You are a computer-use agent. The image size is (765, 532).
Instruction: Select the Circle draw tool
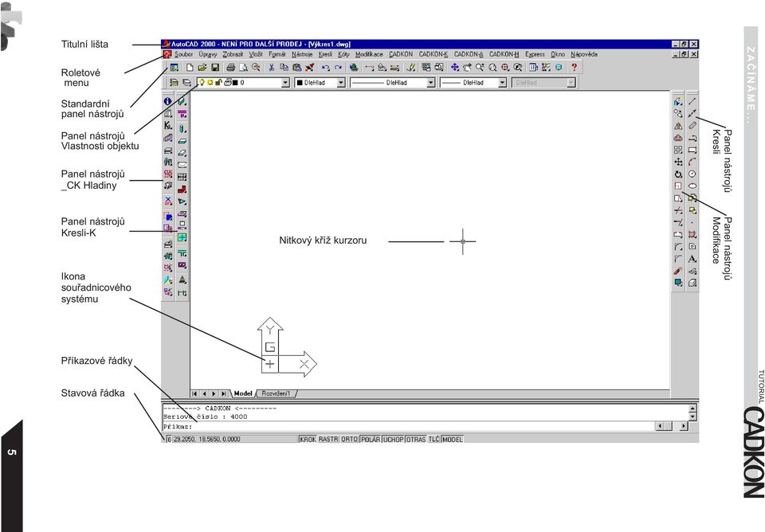tap(692, 174)
